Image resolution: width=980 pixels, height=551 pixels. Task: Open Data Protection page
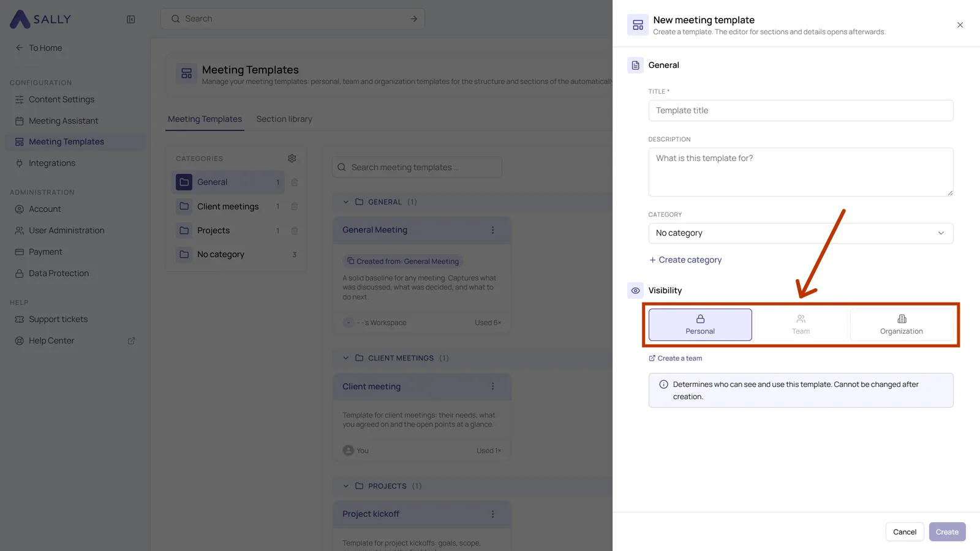(59, 273)
